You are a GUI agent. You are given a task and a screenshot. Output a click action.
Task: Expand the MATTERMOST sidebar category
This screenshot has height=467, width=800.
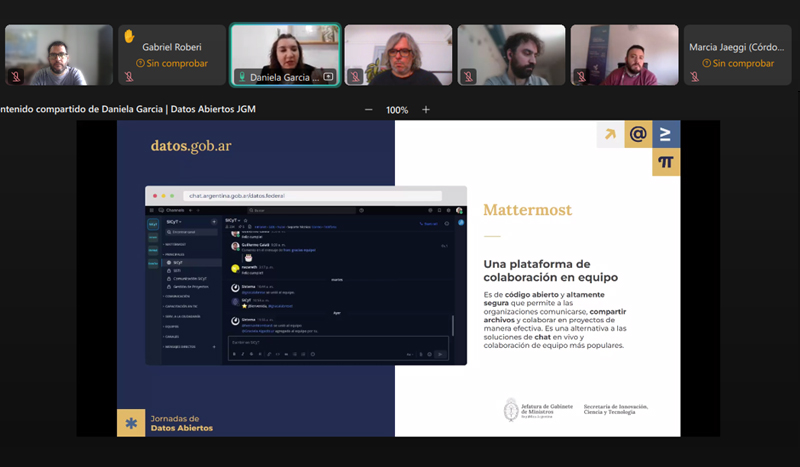(175, 244)
